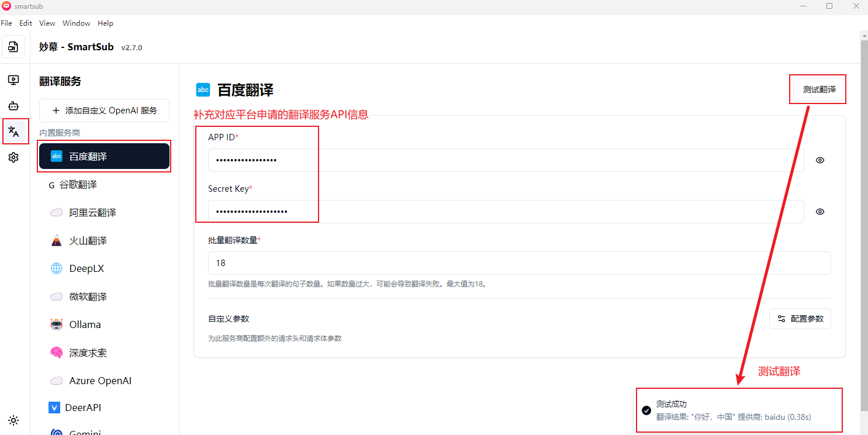Click the Aliyun cloud icon
This screenshot has height=435, width=868.
pos(57,213)
